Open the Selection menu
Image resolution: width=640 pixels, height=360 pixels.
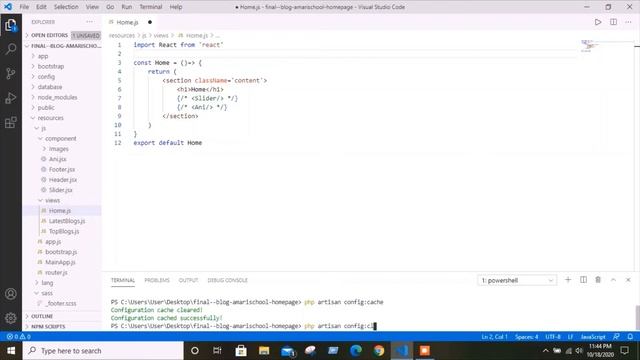point(66,7)
